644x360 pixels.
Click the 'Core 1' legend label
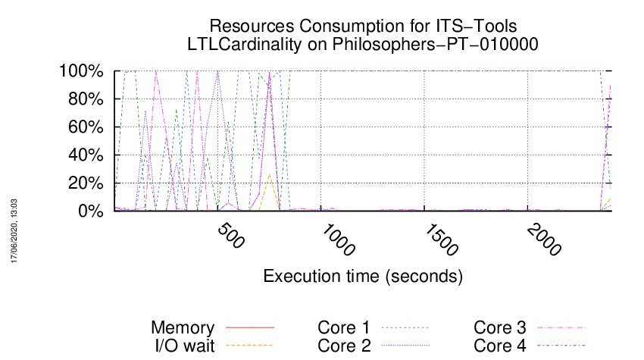coord(344,327)
